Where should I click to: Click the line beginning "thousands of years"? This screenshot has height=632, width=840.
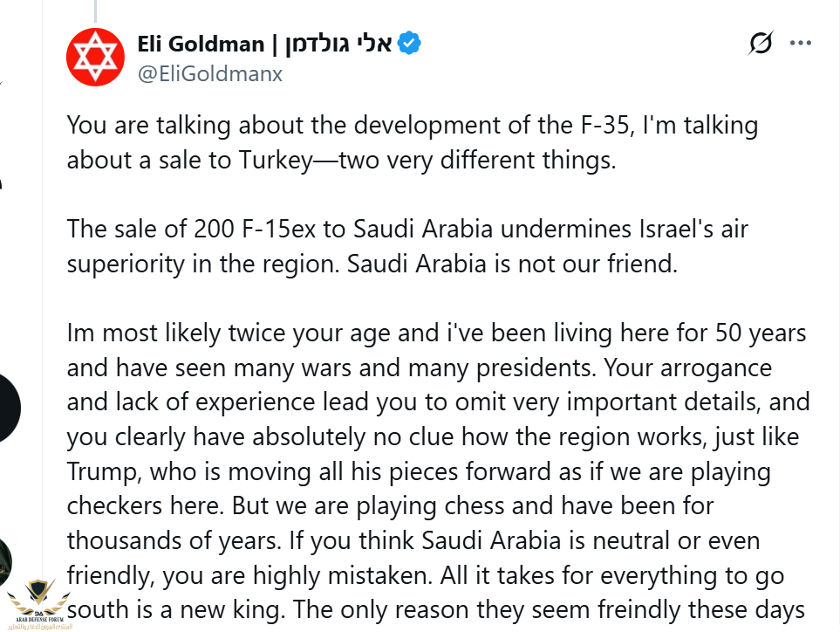tap(413, 540)
